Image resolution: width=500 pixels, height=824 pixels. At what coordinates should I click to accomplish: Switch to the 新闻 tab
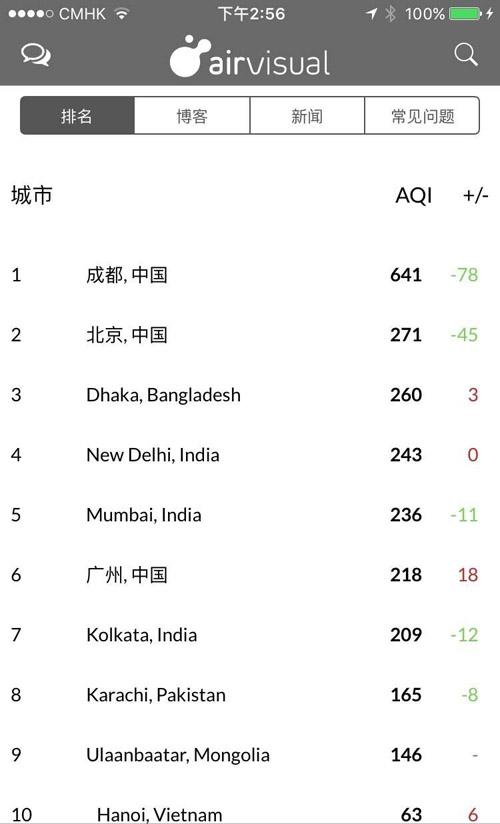point(307,116)
